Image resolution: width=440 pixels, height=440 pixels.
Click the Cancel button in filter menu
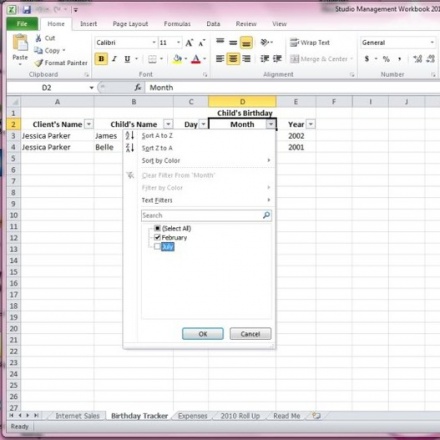[x=250, y=334]
